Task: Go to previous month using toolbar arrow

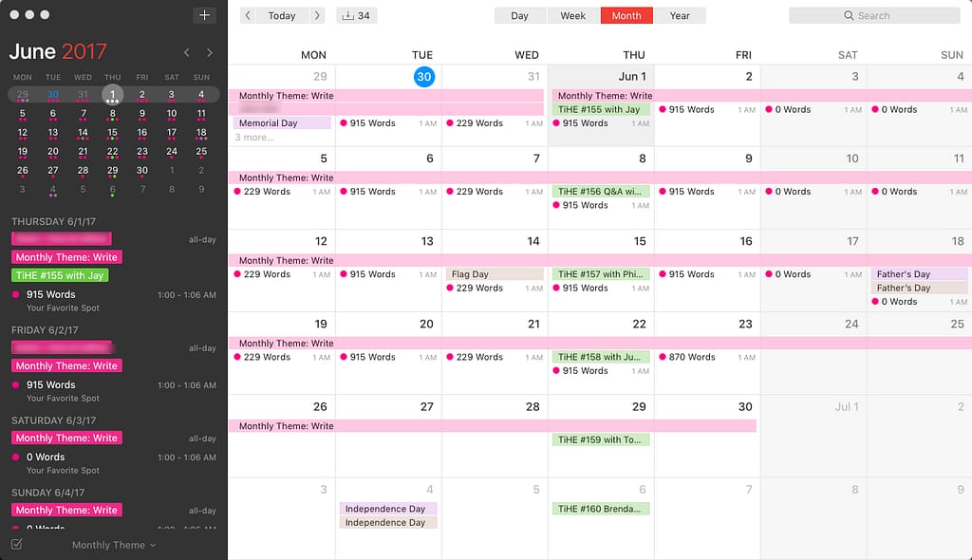Action: (248, 15)
